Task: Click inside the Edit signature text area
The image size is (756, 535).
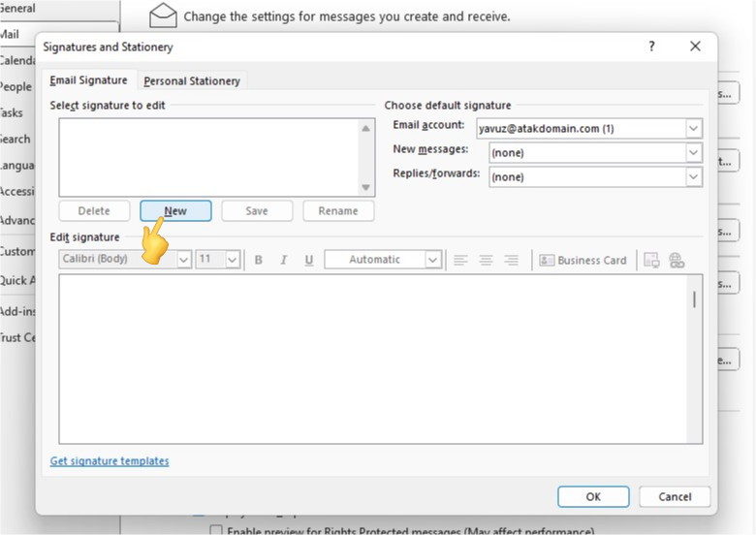Action: tap(374, 359)
